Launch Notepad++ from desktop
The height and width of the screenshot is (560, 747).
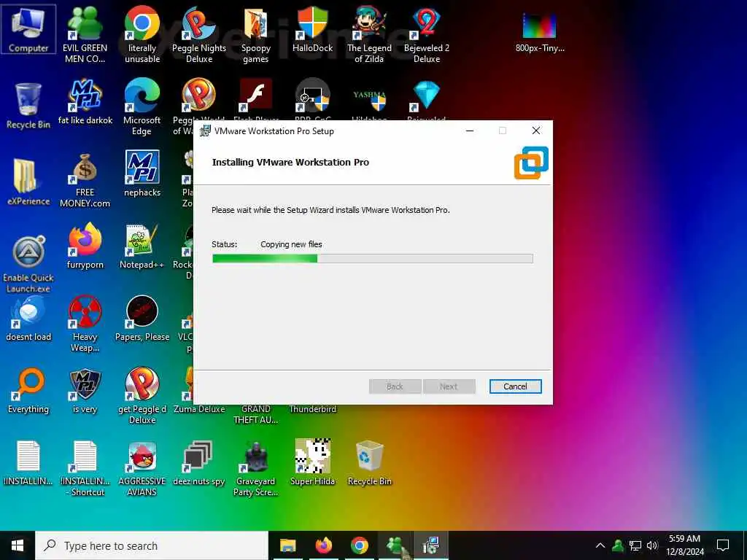pos(142,246)
